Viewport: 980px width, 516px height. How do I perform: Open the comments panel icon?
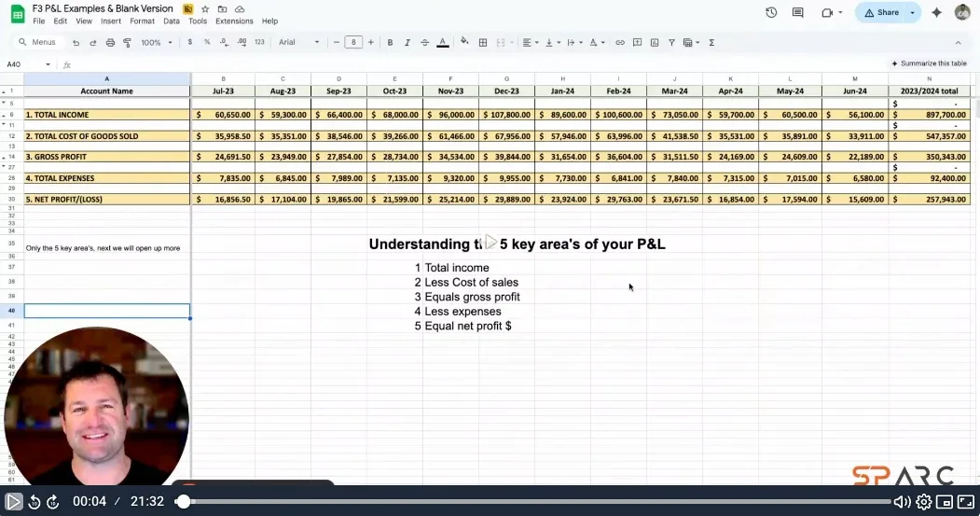pyautogui.click(x=797, y=12)
